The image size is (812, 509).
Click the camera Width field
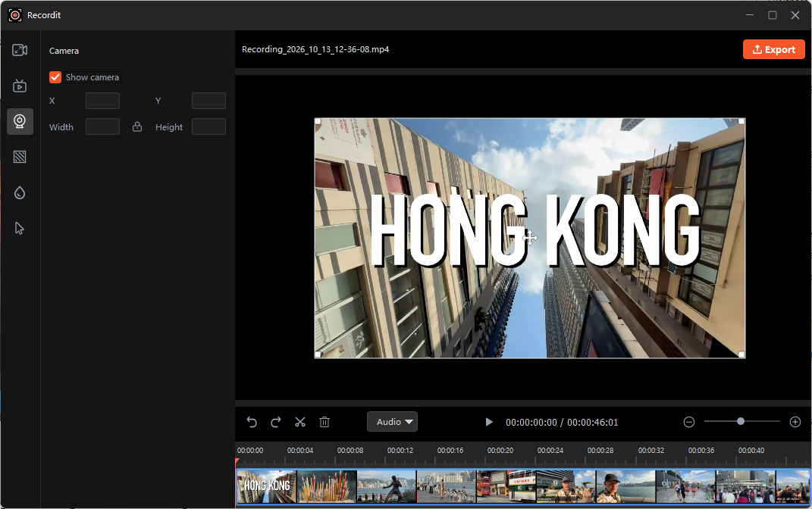[102, 126]
